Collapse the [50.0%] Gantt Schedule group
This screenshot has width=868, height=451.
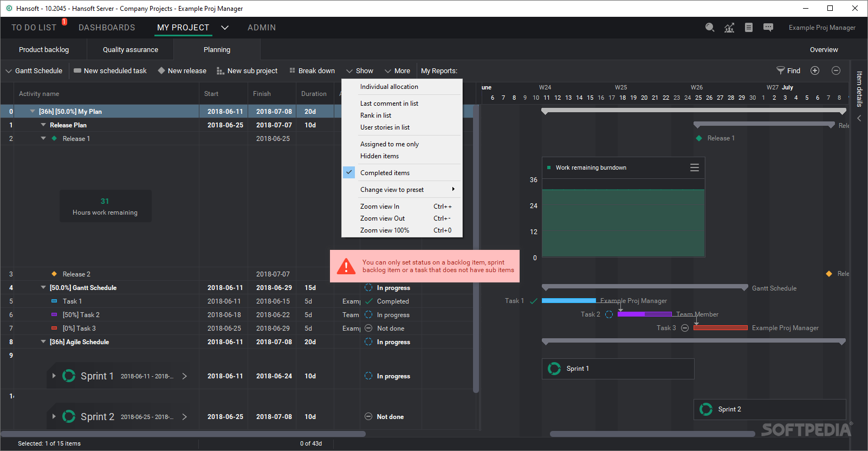point(43,287)
